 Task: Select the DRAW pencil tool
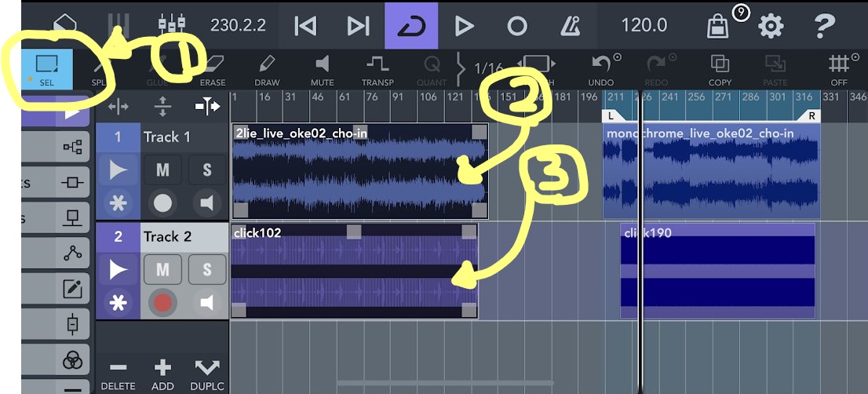click(267, 70)
